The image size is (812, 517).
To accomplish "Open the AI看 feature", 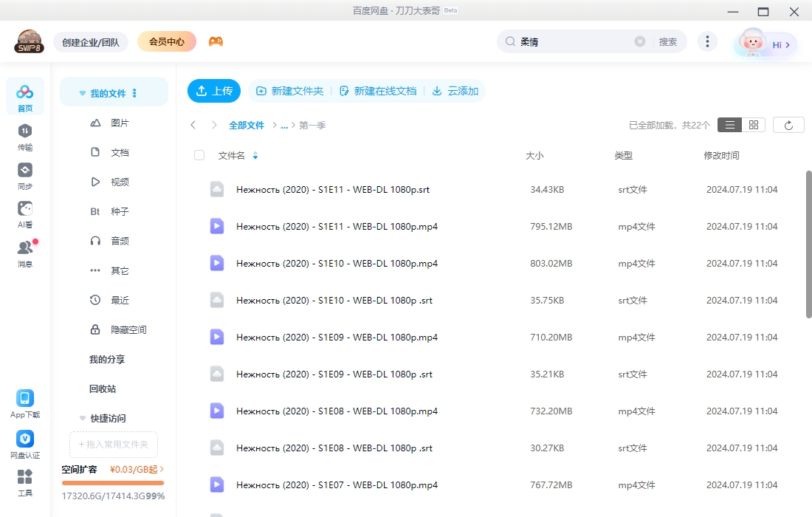I will pyautogui.click(x=24, y=213).
